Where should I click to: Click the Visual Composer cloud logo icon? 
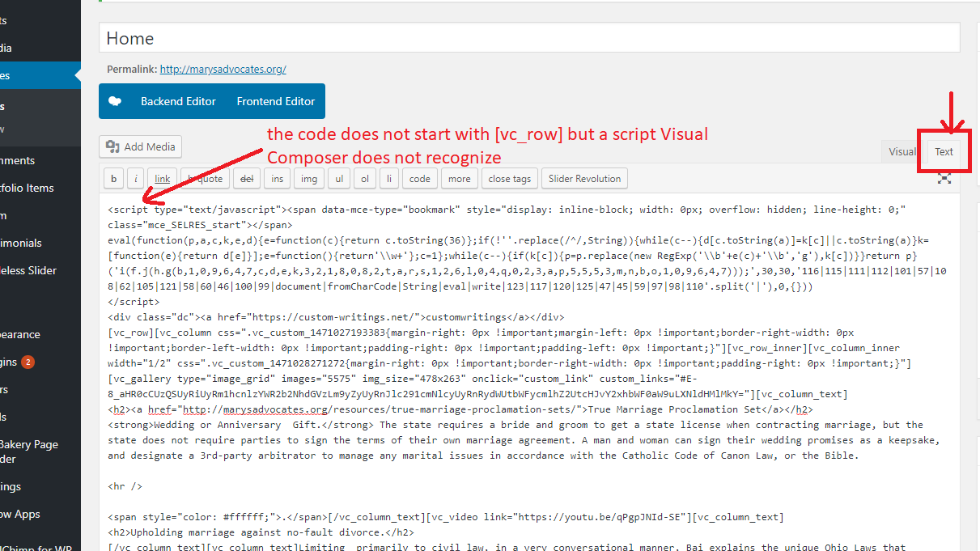[116, 101]
